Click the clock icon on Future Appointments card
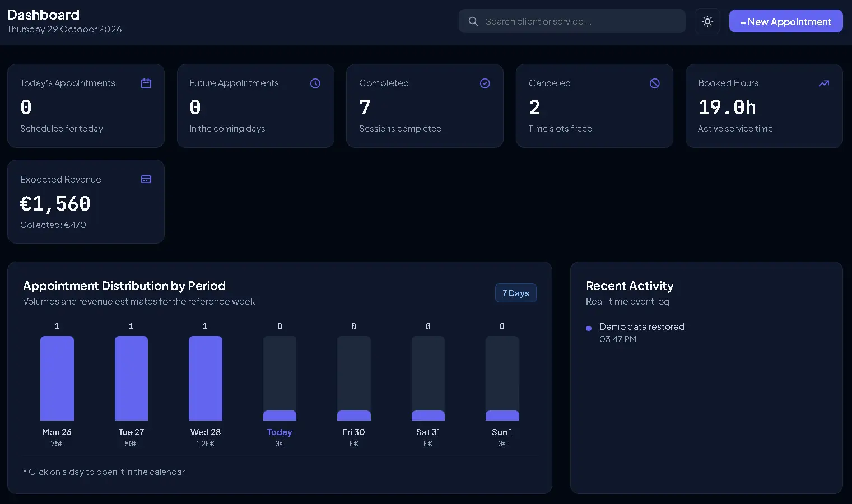 coord(315,83)
